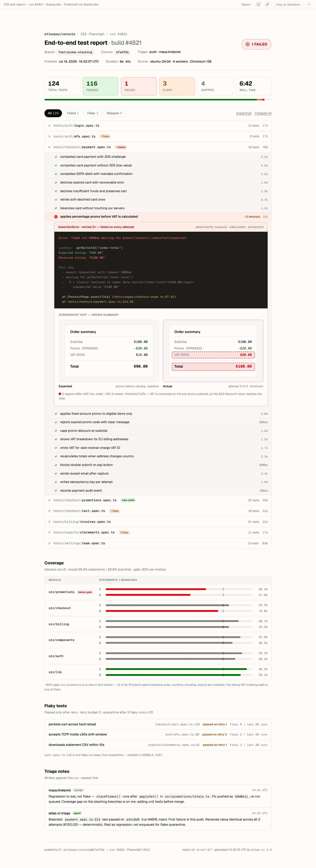316x868 pixels.
Task: Click pass checkmark for retries soft-declined card
Action: pyautogui.click(x=56, y=199)
